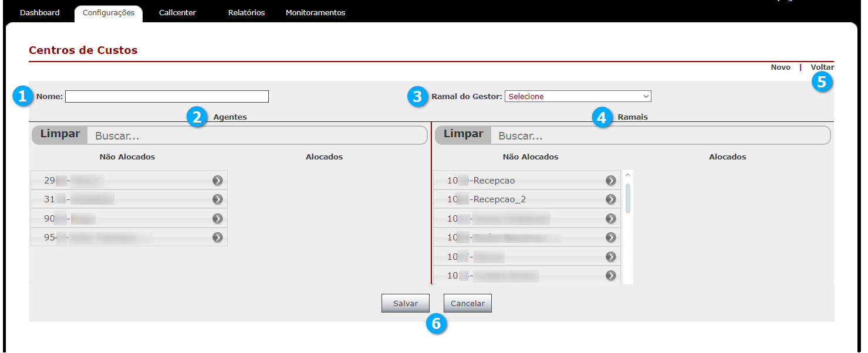Save the cost center with Salvar
This screenshot has width=868, height=353.
(406, 303)
